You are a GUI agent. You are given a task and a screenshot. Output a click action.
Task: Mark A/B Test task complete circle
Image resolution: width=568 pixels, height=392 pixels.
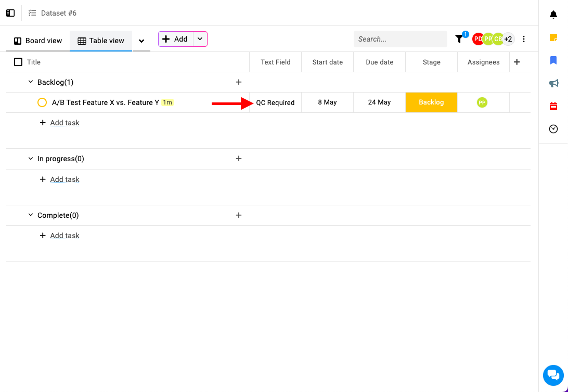pos(42,102)
